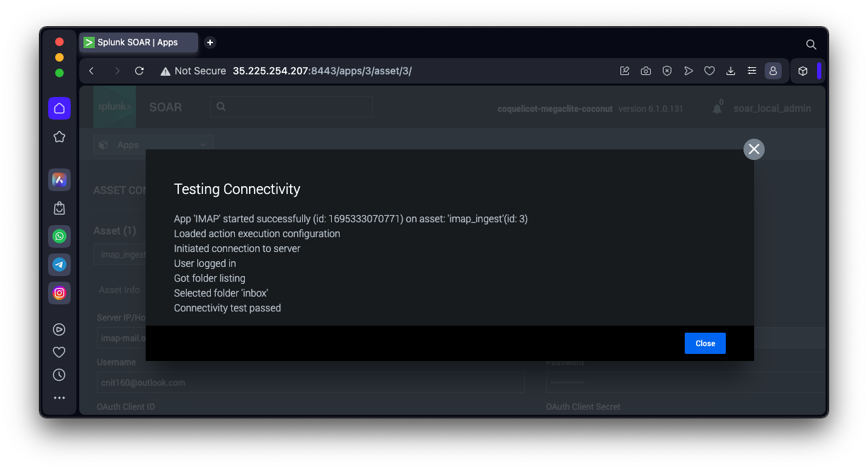Click the version 6.1.0.131 label

651,109
